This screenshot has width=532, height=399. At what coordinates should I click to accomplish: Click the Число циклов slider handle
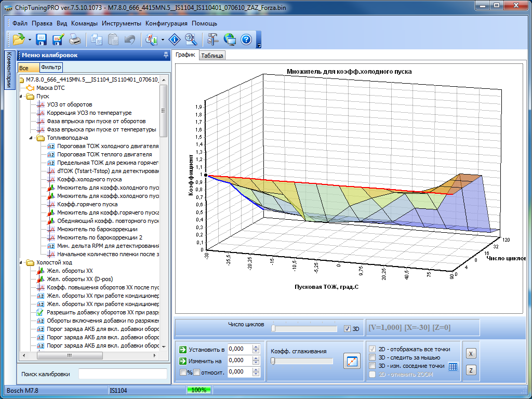coord(273,328)
